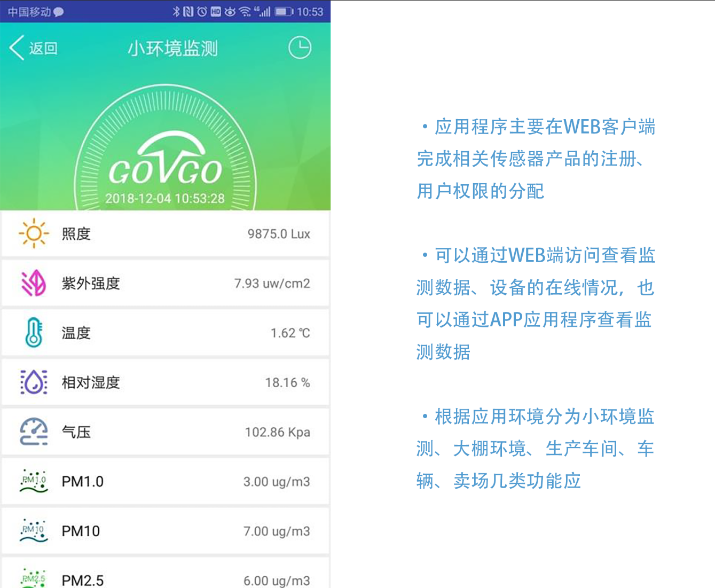The height and width of the screenshot is (588, 715).
Task: Select the 7.00 ug/m3 PM10 value
Action: coord(277,531)
